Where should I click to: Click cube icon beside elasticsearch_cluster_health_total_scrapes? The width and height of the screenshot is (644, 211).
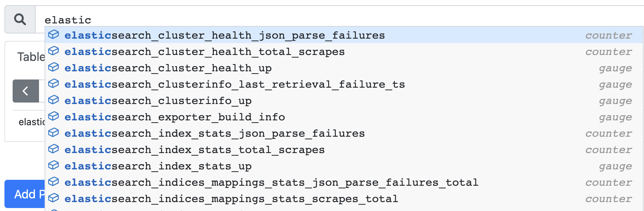click(x=53, y=51)
